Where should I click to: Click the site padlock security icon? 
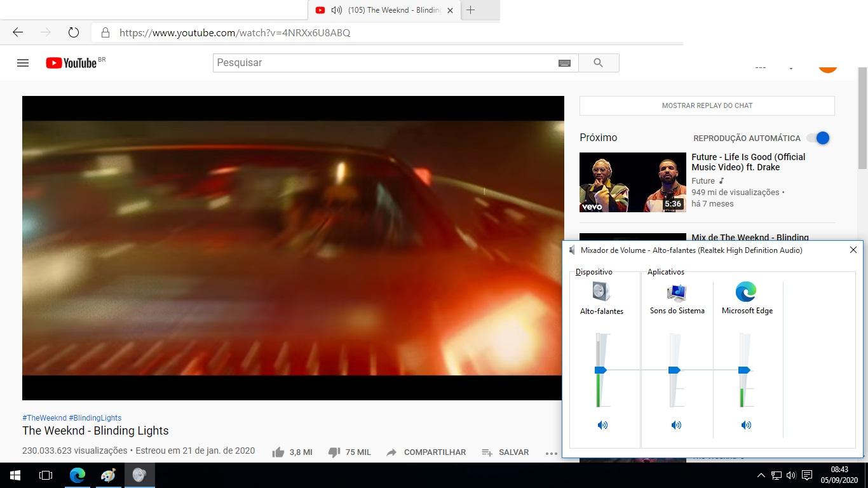coord(105,32)
